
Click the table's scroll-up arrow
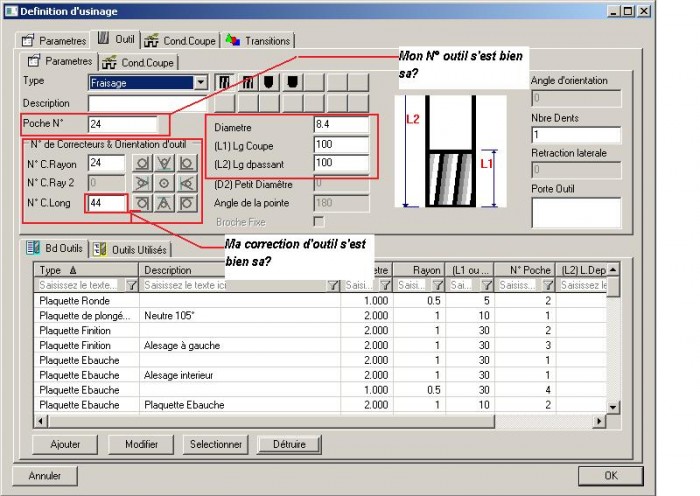613,270
